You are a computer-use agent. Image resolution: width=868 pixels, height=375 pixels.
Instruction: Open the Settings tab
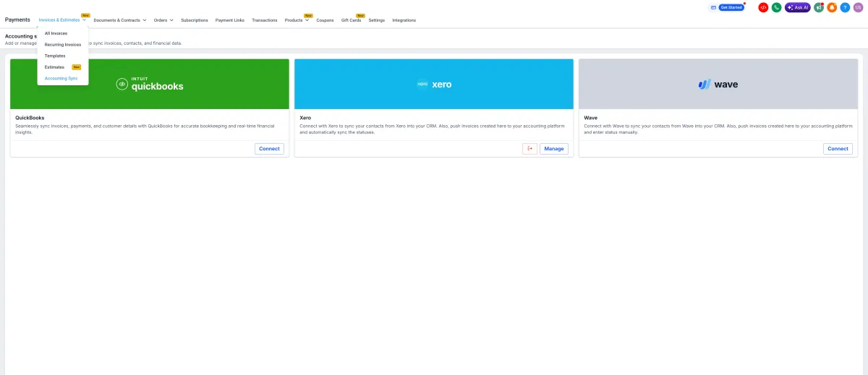click(377, 20)
